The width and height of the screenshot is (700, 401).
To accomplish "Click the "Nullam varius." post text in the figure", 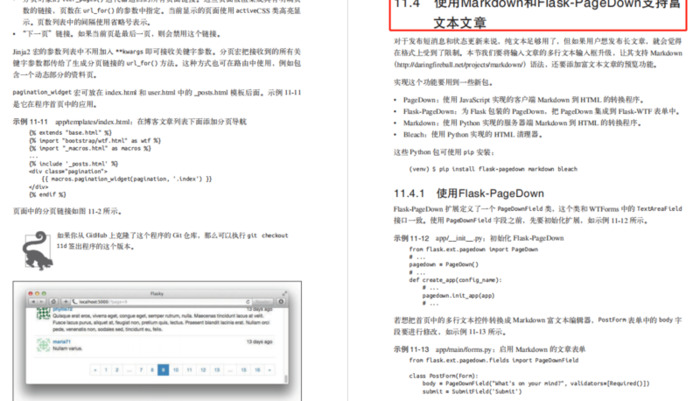I will 67,348.
